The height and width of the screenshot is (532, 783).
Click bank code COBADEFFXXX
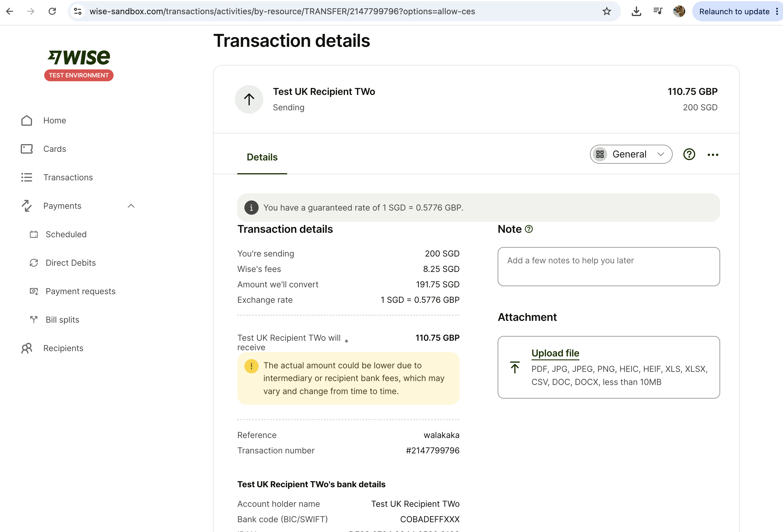click(429, 519)
